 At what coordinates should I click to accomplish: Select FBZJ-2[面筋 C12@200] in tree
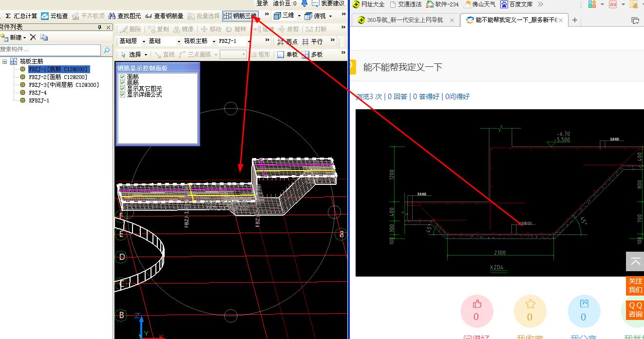point(58,77)
